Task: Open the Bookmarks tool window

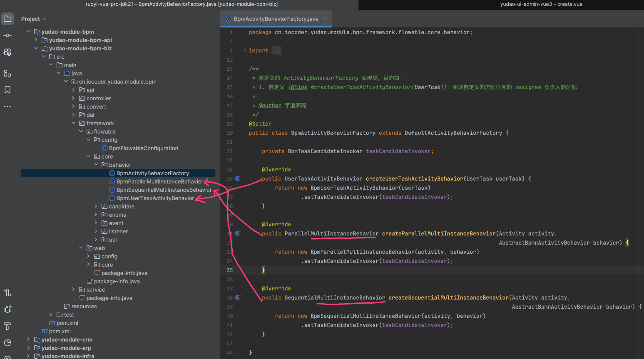Action: 7,90
